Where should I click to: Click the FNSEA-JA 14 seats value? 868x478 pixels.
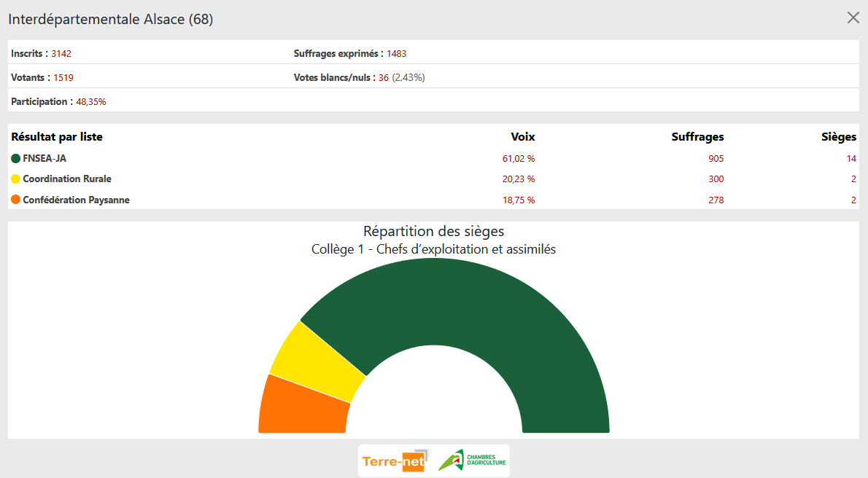[851, 159]
